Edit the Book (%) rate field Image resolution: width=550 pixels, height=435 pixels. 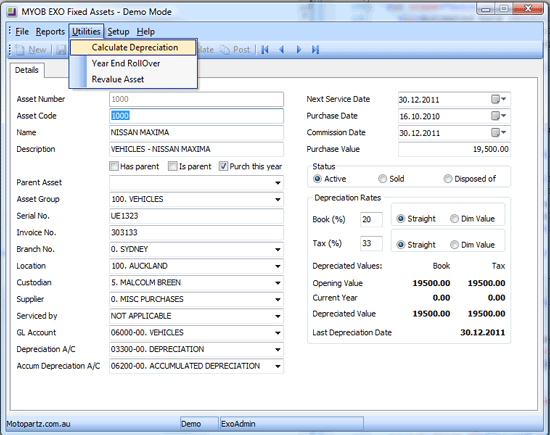coord(371,219)
